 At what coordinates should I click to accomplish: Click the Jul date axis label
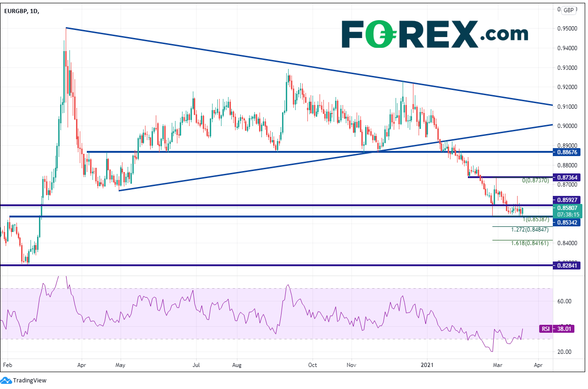197,364
